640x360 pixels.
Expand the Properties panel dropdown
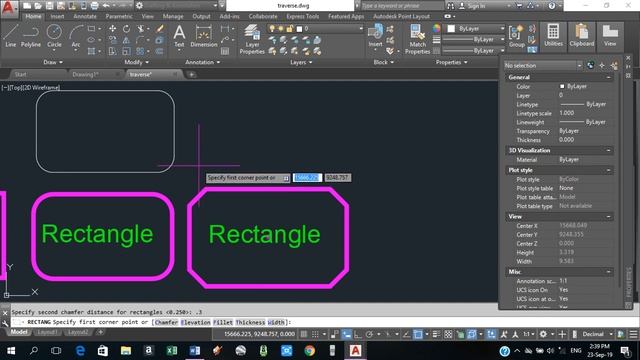pos(451,62)
